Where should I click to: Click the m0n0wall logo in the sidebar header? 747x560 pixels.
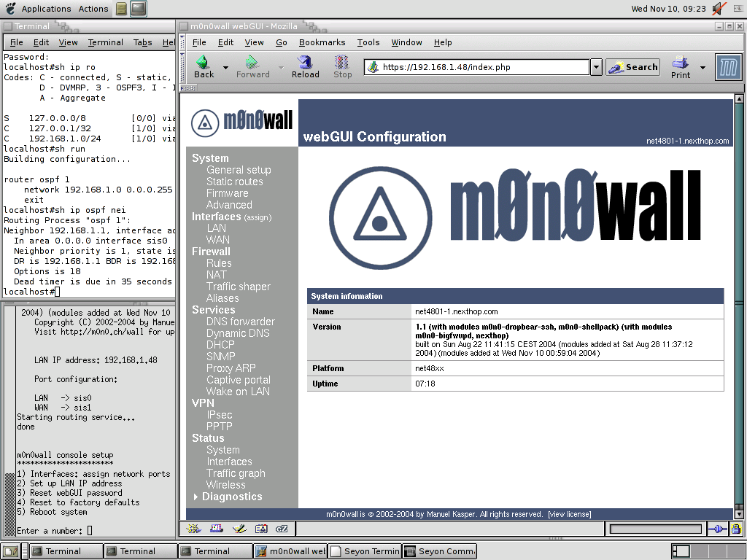(x=242, y=121)
